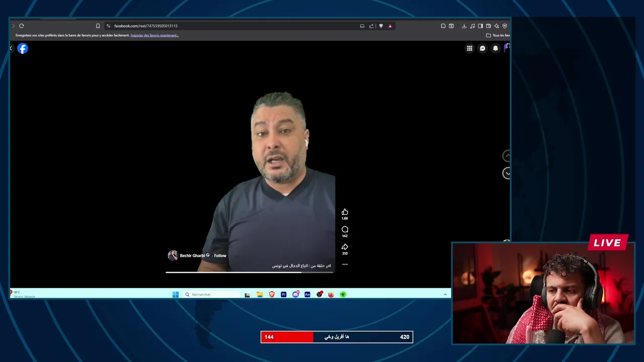Image resolution: width=644 pixels, height=362 pixels.
Task: Open the Brave Shields lion icon
Action: pos(381,26)
